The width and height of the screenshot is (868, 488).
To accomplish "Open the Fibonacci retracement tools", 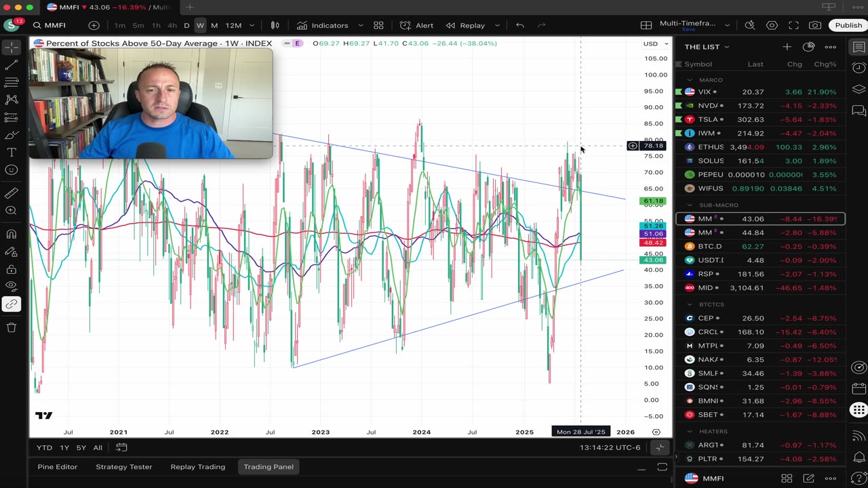I will point(12,82).
